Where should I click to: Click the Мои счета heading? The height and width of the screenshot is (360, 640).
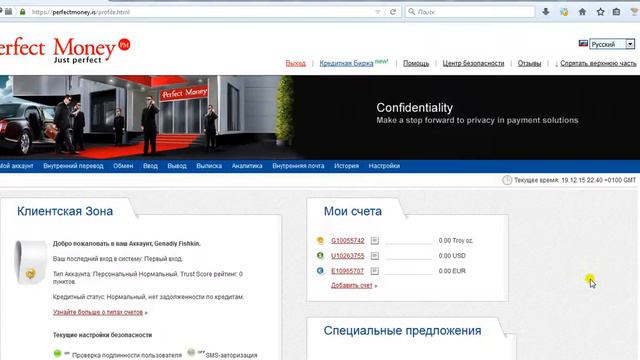tap(353, 211)
